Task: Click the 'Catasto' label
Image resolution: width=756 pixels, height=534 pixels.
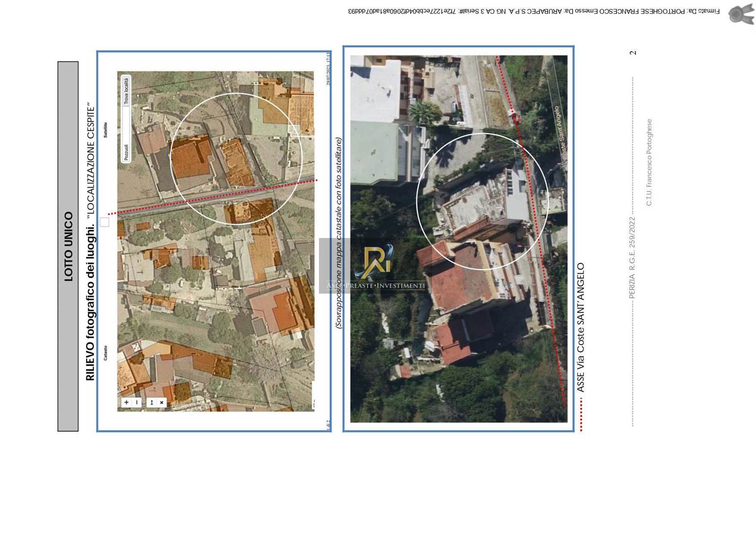Action: tap(105, 353)
